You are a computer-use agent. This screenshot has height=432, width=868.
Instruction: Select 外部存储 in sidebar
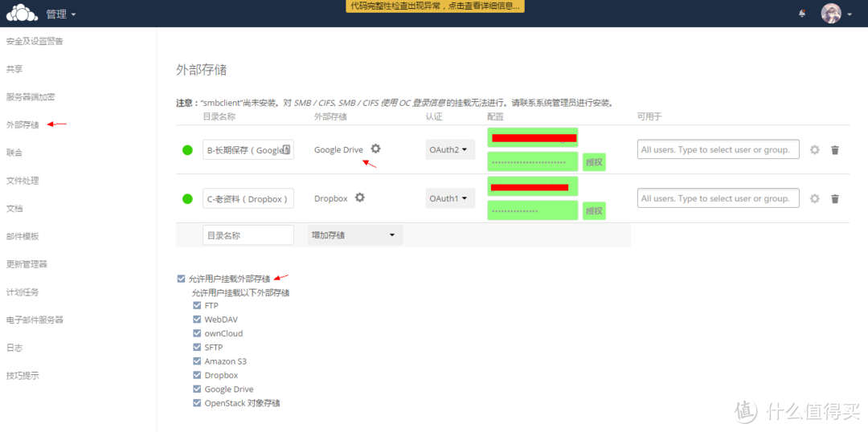click(x=23, y=124)
